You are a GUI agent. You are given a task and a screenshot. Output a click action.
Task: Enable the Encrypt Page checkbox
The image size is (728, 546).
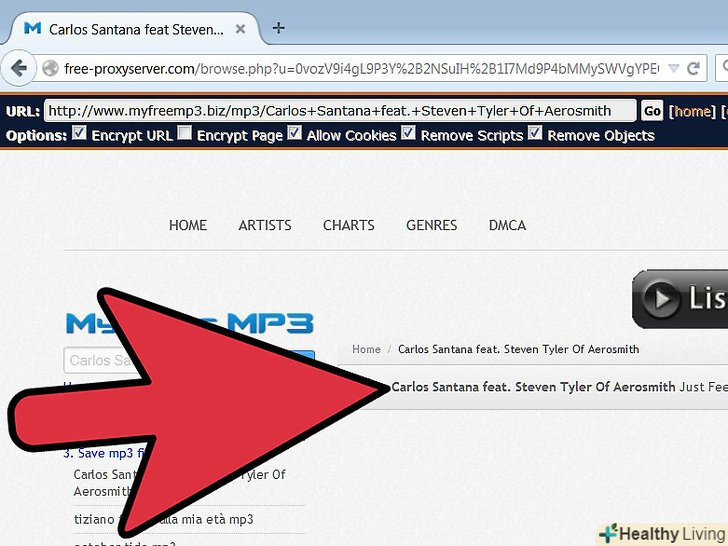coord(185,133)
